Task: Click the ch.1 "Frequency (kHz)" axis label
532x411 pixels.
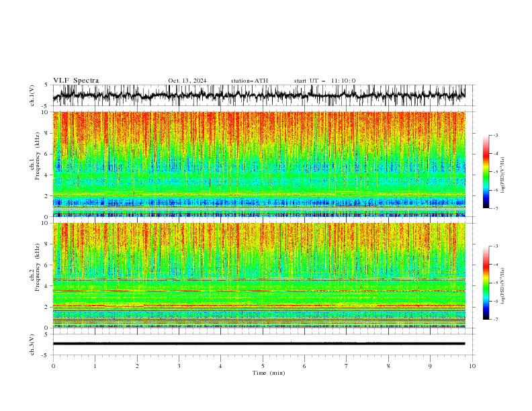Action: pos(38,156)
